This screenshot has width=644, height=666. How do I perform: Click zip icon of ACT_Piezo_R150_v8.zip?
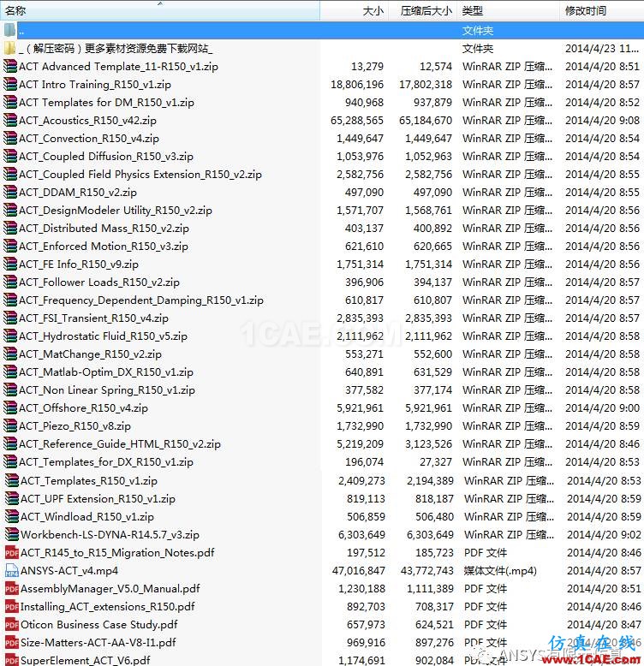[x=10, y=425]
